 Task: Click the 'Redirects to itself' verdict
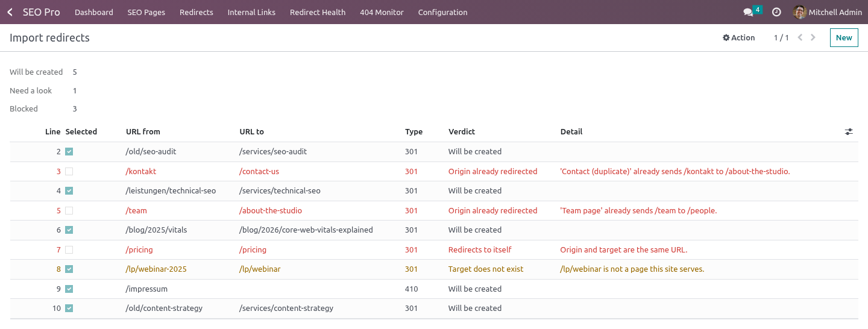click(x=480, y=250)
